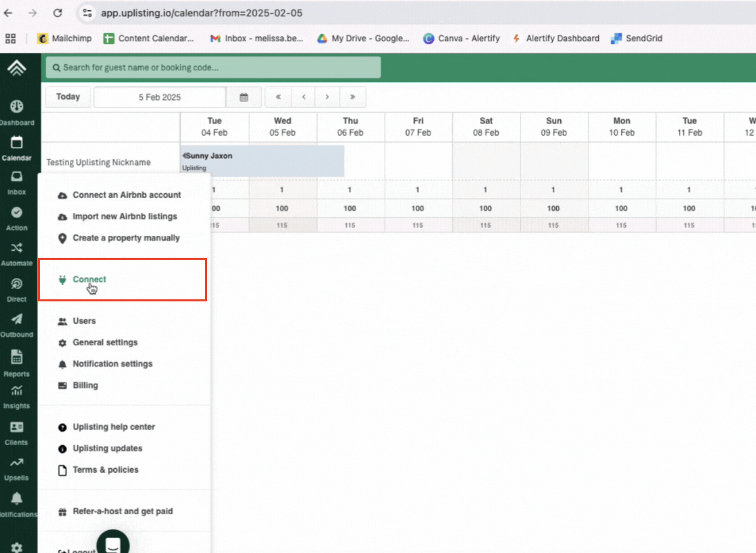This screenshot has height=553, width=756.
Task: Open the Clients sidebar icon
Action: point(17,427)
